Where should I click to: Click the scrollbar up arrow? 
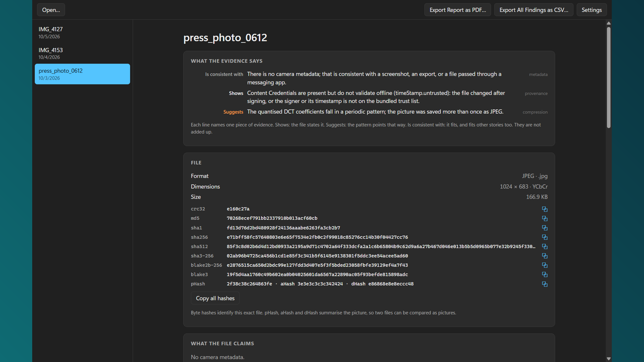pyautogui.click(x=608, y=23)
